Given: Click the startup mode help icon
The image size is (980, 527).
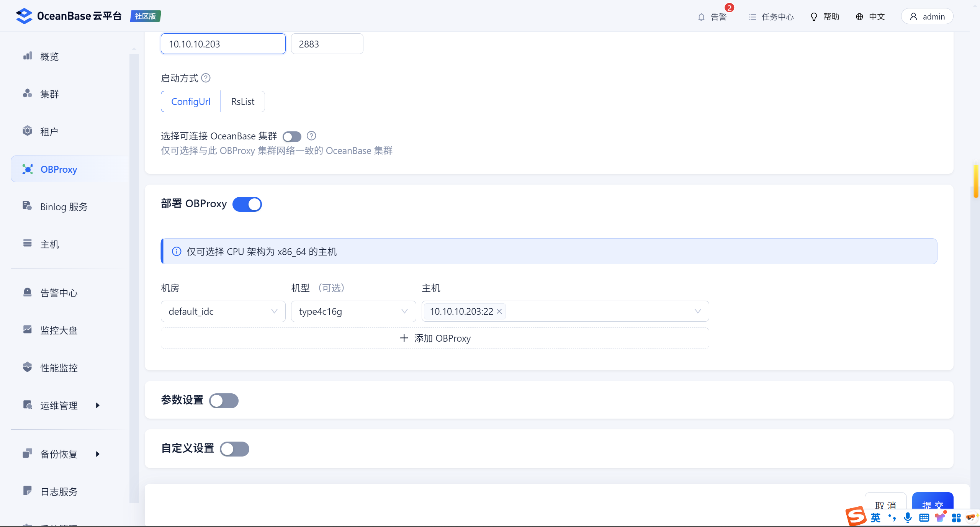Looking at the screenshot, I should pyautogui.click(x=206, y=78).
